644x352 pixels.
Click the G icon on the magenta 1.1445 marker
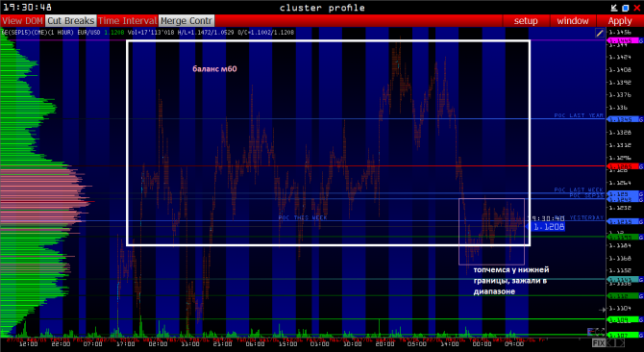pos(641,40)
